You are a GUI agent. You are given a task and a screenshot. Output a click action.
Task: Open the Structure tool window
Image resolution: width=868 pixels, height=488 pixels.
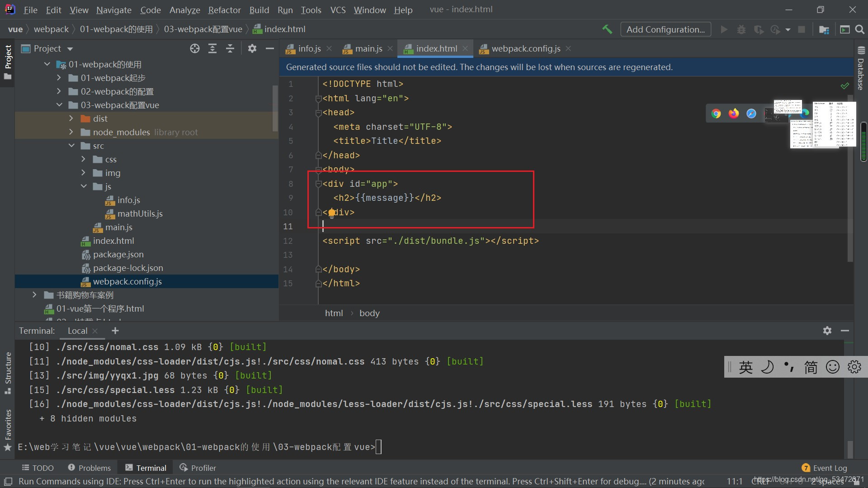pos(8,373)
